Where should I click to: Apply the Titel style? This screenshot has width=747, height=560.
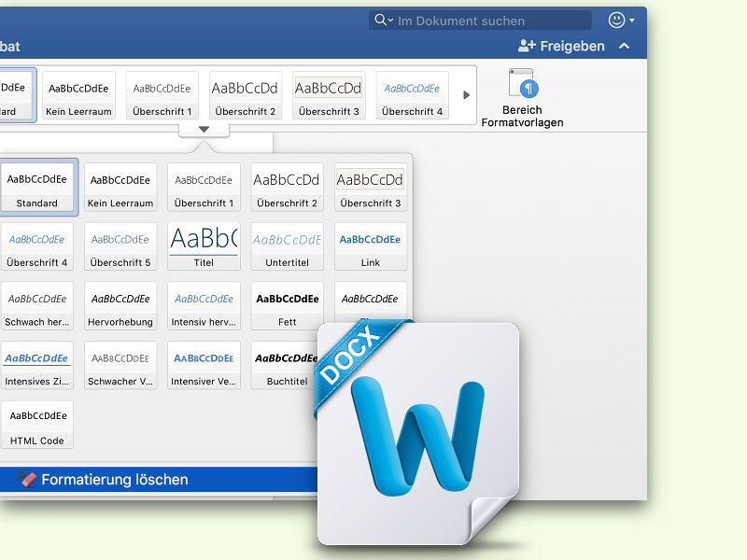point(204,246)
